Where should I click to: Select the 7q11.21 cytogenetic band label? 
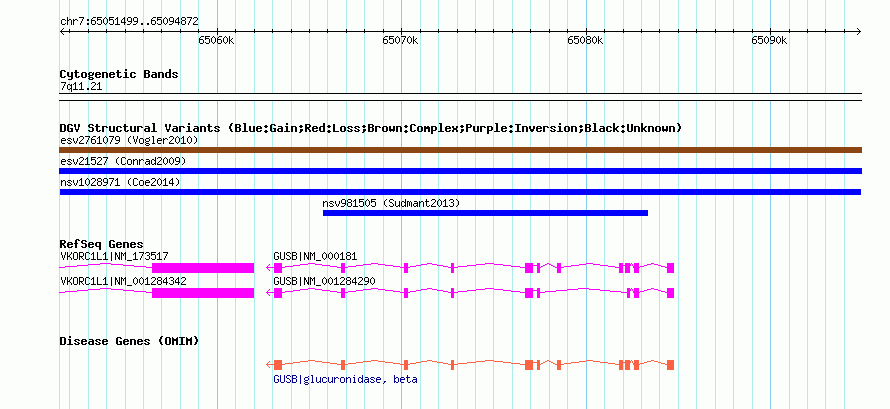[x=81, y=86]
